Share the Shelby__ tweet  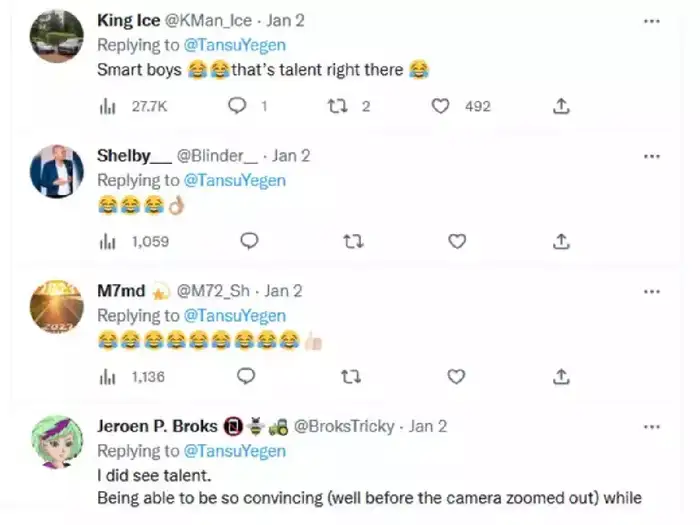(562, 241)
